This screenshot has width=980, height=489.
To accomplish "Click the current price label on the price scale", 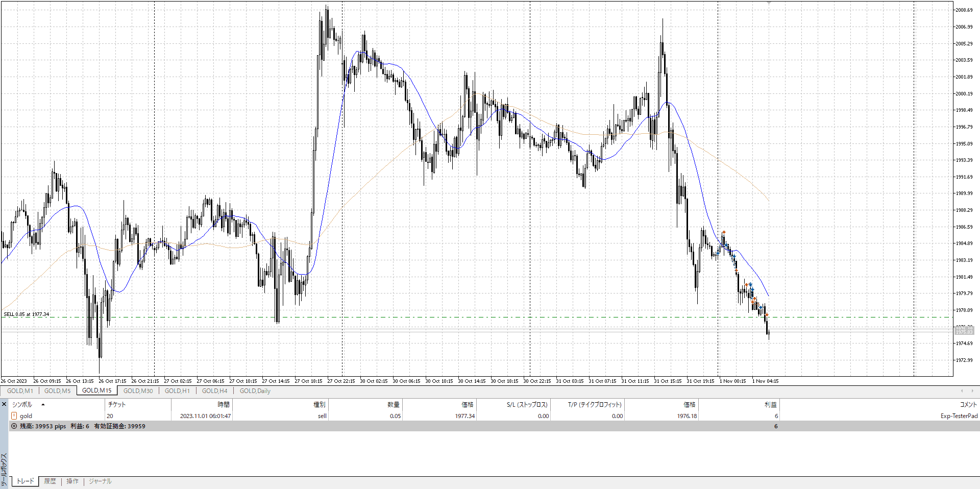I will pos(964,331).
